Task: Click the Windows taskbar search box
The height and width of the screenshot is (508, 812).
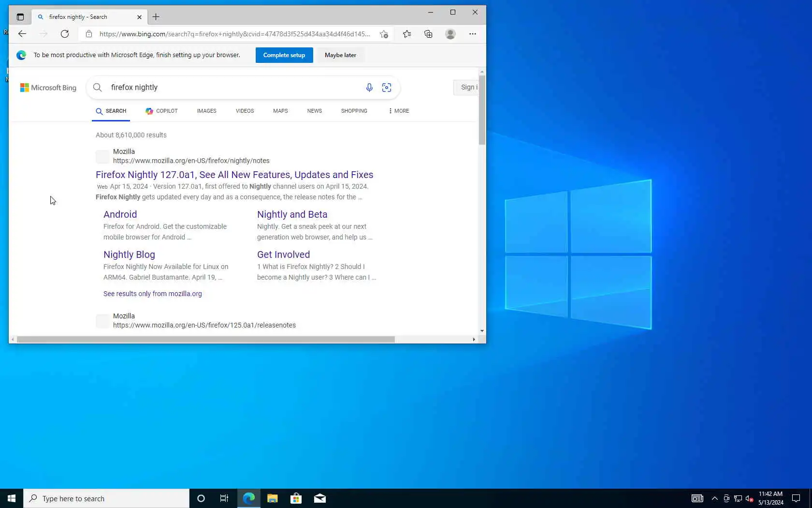Action: tap(106, 498)
